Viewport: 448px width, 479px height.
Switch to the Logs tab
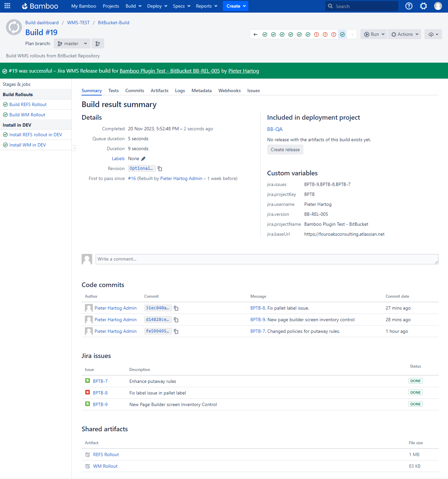point(180,90)
